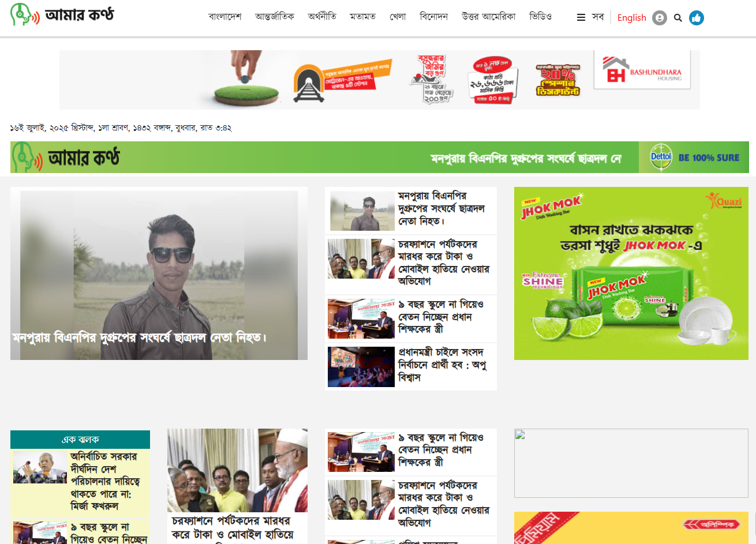Viewport: 756px width, 544px height.
Task: Read এক ঝলক headline ৯ বছর স্কুলে না
Action: click(108, 533)
